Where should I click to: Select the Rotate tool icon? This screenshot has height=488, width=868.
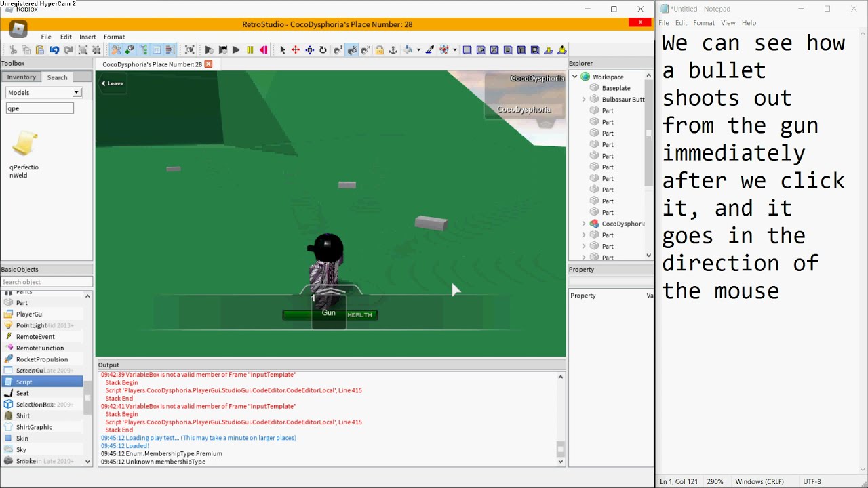(323, 49)
